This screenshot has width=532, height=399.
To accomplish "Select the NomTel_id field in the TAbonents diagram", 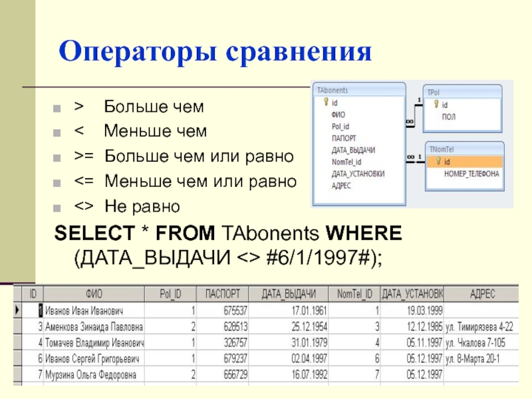I will point(346,162).
